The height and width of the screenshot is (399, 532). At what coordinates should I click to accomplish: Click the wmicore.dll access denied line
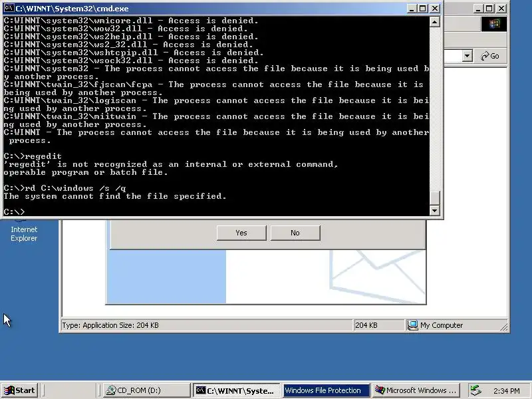(x=131, y=21)
